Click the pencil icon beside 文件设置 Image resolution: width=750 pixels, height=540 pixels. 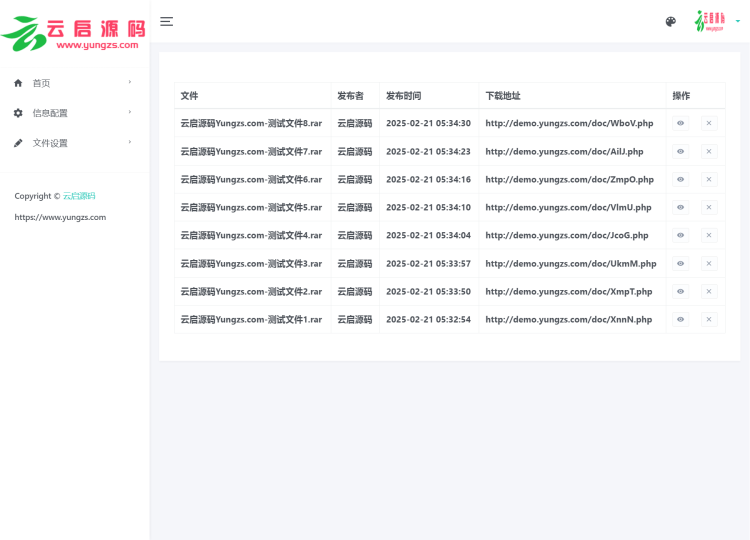tap(18, 143)
